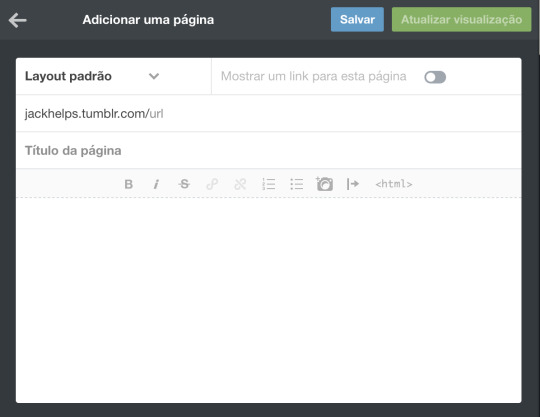The width and height of the screenshot is (540, 417).
Task: Insert a bulleted list
Action: pyautogui.click(x=297, y=184)
